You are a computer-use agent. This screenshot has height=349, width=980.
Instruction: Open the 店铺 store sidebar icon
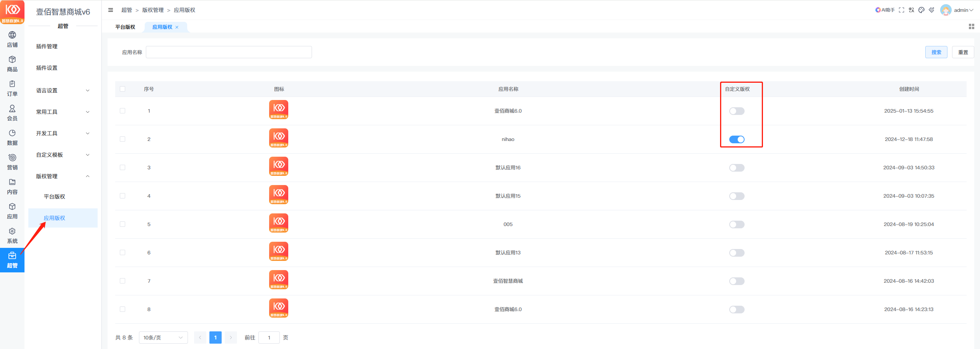click(12, 39)
